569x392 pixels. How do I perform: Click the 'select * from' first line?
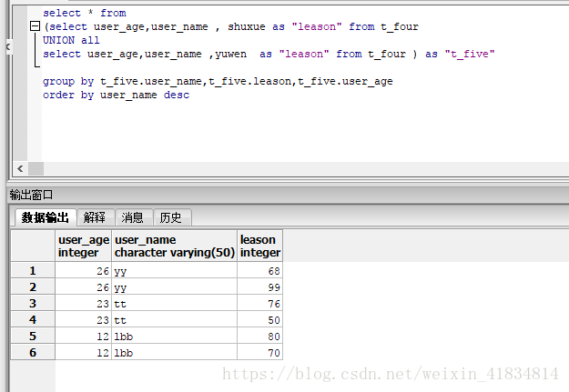85,13
